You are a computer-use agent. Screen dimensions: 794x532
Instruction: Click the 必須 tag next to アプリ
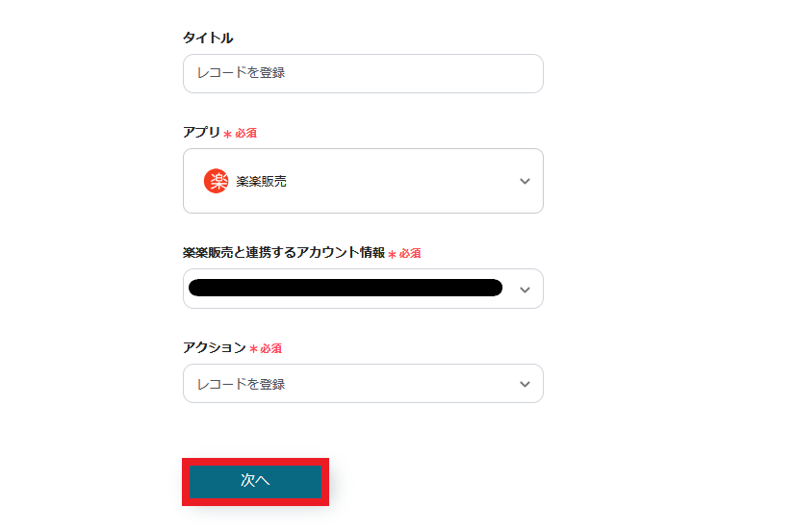coord(245,134)
